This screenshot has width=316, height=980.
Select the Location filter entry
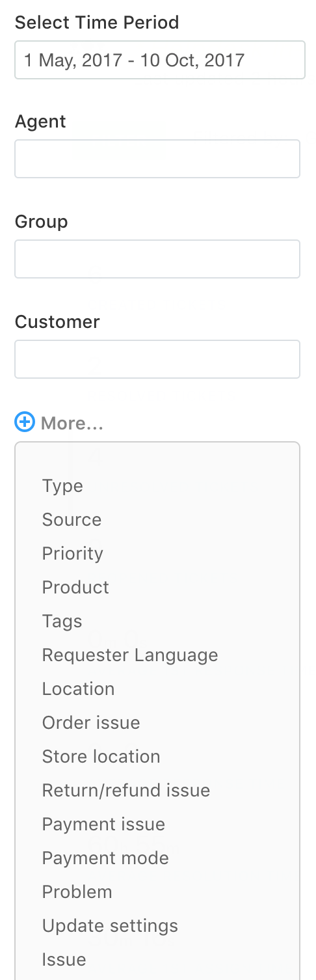tap(78, 689)
